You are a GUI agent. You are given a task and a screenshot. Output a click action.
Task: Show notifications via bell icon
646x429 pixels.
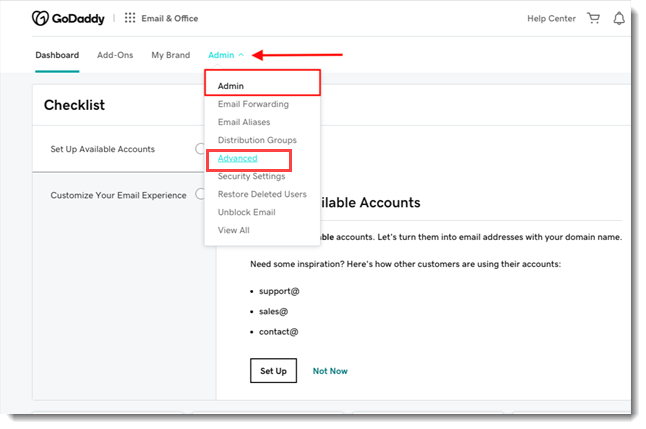click(x=619, y=18)
